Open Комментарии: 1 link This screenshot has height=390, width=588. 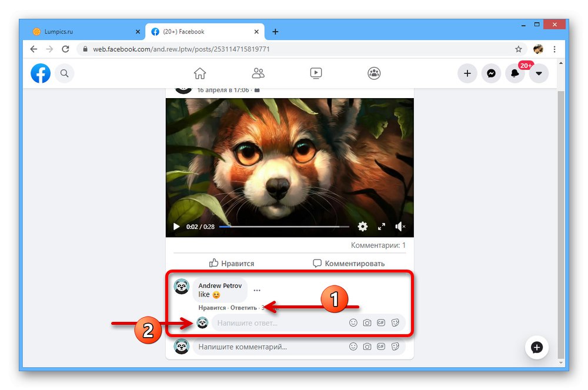(378, 246)
